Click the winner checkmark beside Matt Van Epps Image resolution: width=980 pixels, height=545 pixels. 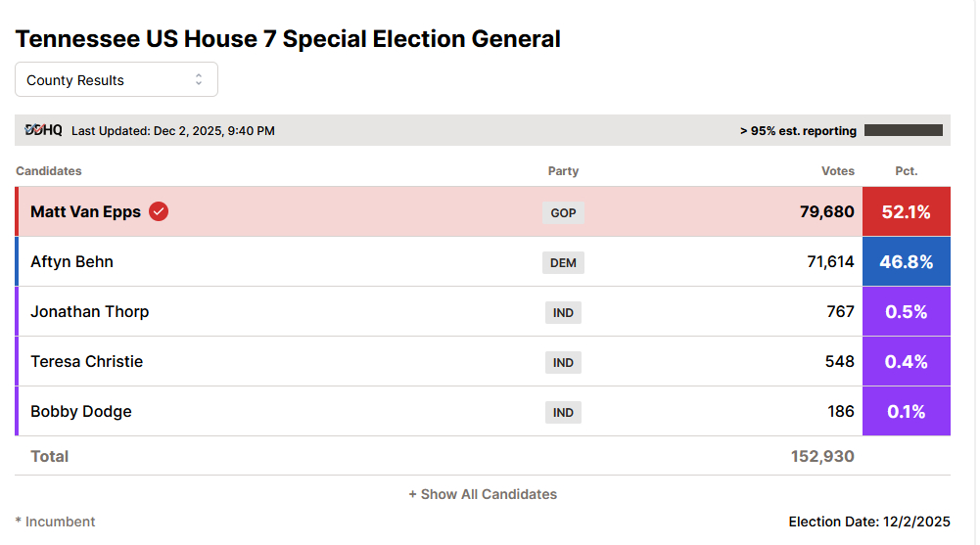pyautogui.click(x=159, y=211)
